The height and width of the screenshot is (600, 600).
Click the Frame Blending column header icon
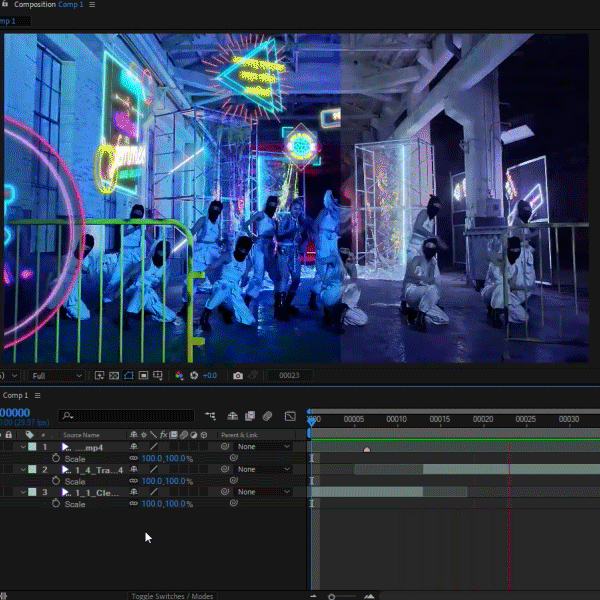coord(173,435)
